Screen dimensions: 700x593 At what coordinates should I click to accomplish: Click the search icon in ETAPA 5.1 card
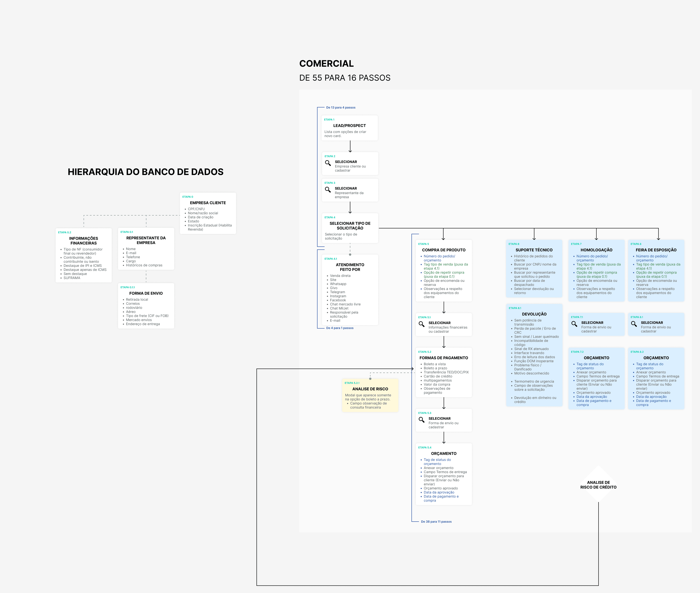pos(421,324)
